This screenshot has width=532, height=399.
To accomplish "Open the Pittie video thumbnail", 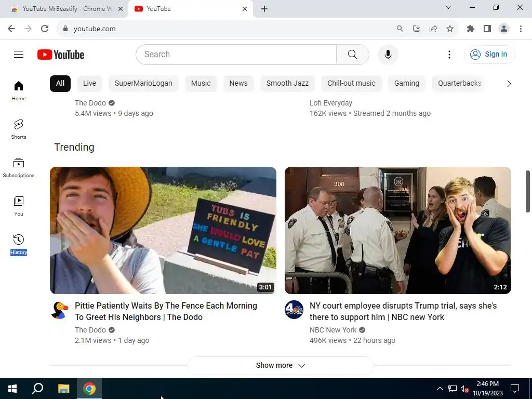I will 163,230.
